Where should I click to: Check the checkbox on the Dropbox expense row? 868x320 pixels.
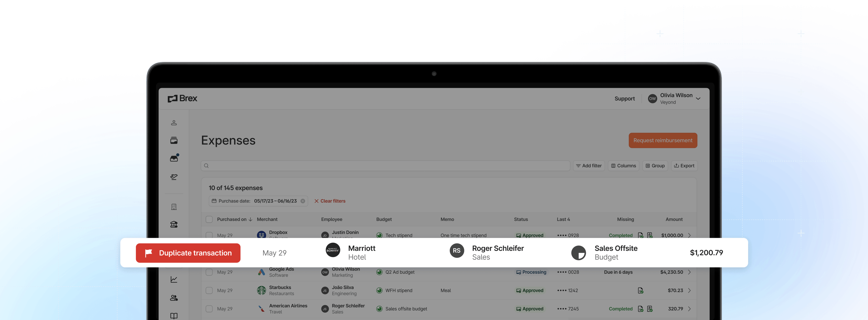coord(209,235)
